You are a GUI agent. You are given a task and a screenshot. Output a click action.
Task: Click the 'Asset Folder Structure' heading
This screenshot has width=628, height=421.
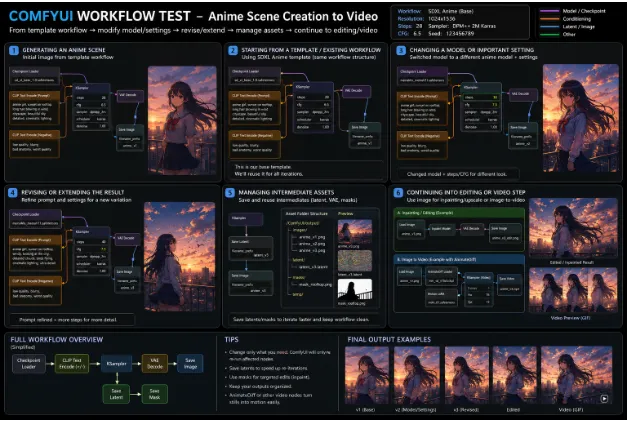(306, 214)
